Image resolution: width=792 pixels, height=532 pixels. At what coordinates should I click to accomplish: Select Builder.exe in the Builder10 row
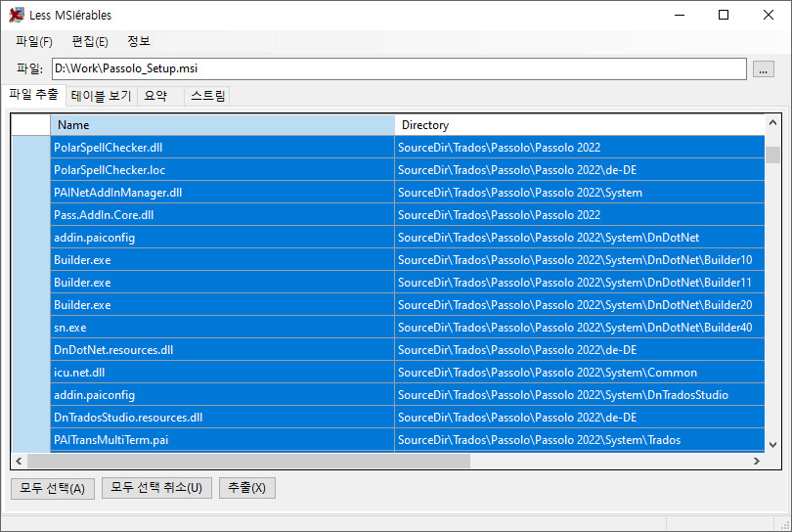pos(222,260)
